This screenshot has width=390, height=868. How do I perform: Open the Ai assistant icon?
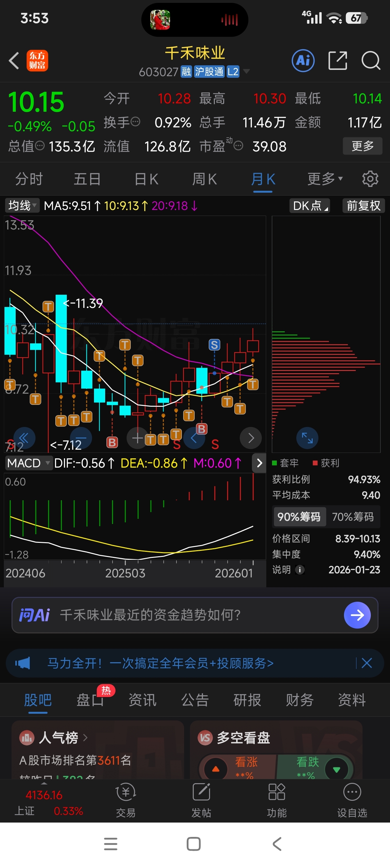[303, 61]
